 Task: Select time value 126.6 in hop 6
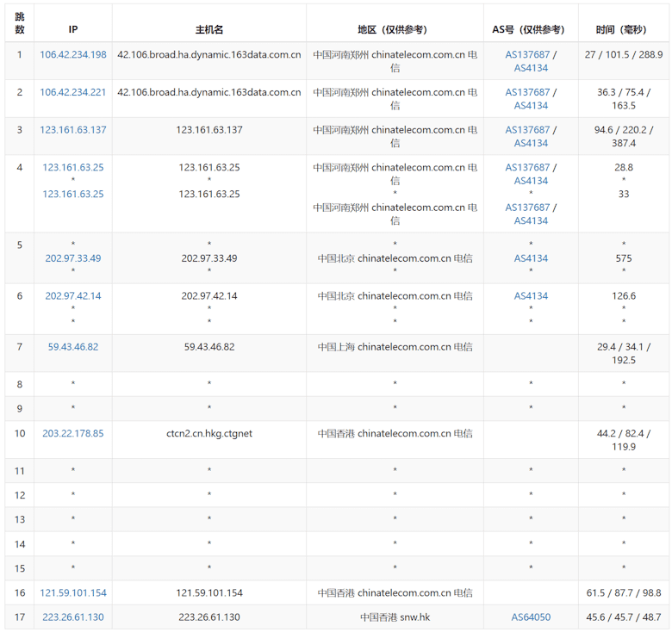[624, 296]
